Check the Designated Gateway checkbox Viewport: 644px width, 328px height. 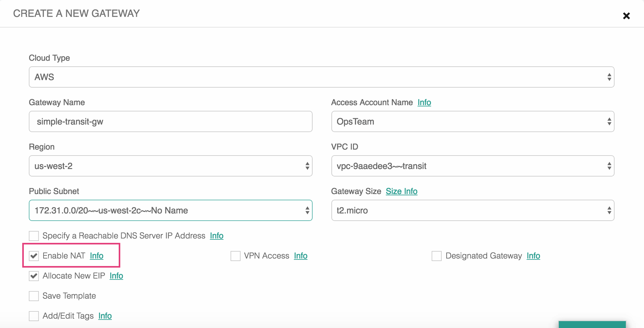pos(436,256)
